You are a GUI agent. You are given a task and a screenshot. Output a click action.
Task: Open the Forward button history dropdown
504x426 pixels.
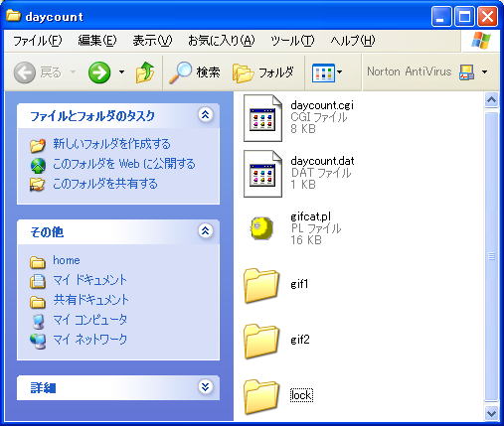click(121, 71)
